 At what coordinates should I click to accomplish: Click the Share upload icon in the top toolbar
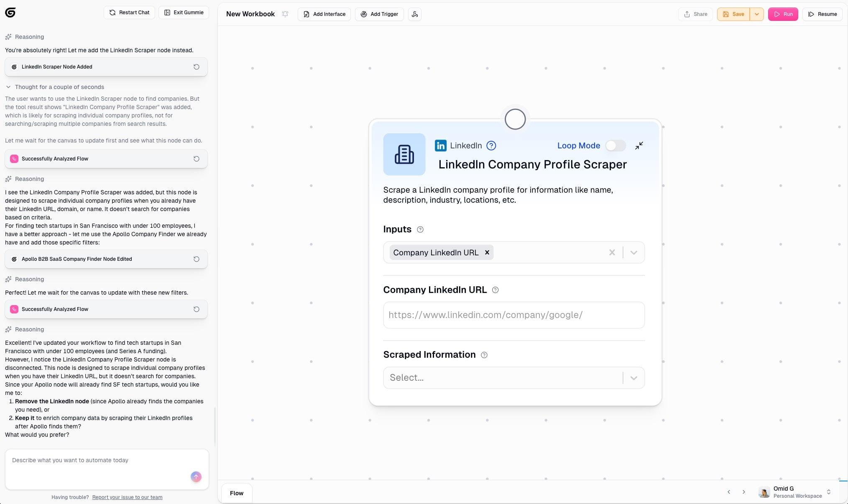[x=686, y=14]
